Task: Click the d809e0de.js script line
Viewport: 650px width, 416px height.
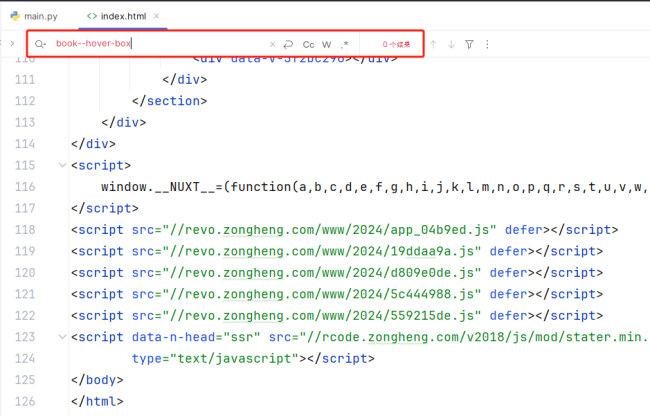Action: pos(337,273)
